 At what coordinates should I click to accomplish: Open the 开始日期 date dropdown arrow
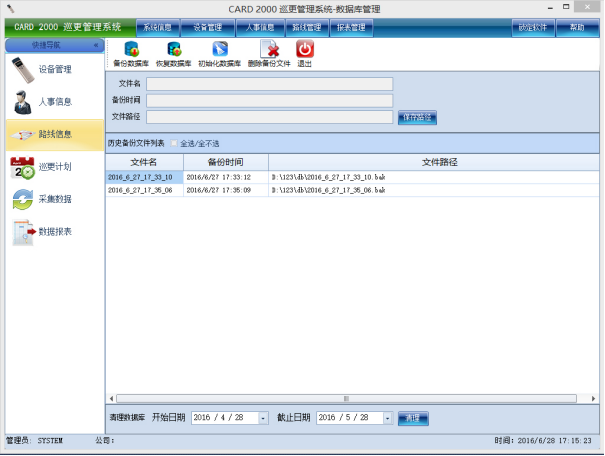pyautogui.click(x=263, y=418)
